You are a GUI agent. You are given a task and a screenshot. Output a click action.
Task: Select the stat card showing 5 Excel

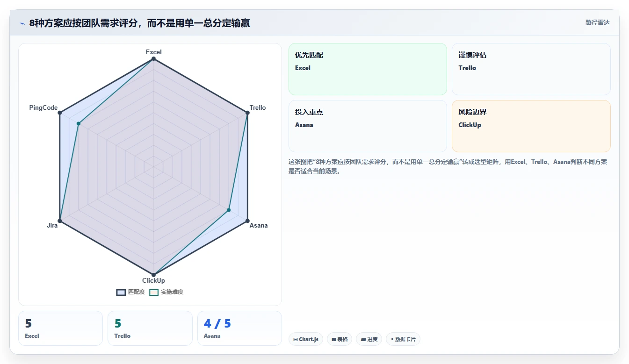tap(60, 328)
